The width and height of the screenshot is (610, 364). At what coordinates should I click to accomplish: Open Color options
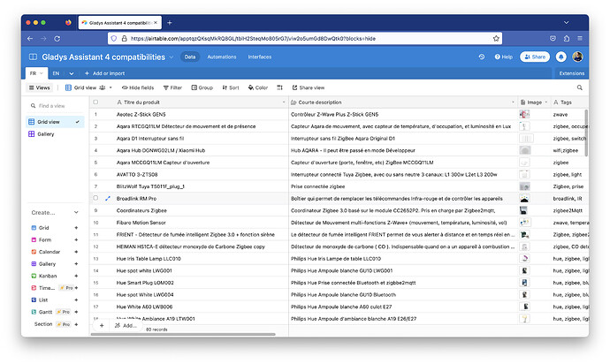coord(258,87)
